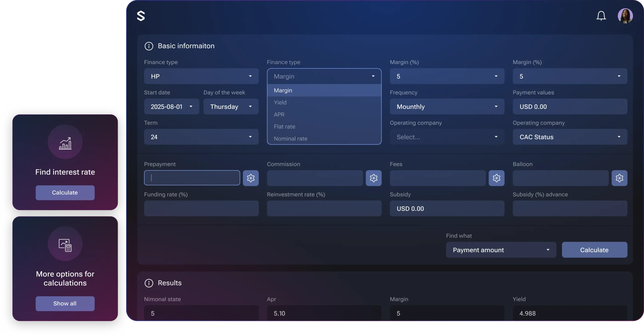Focus the Funding rate (%) field
Image resolution: width=644 pixels, height=336 pixels.
(201, 208)
